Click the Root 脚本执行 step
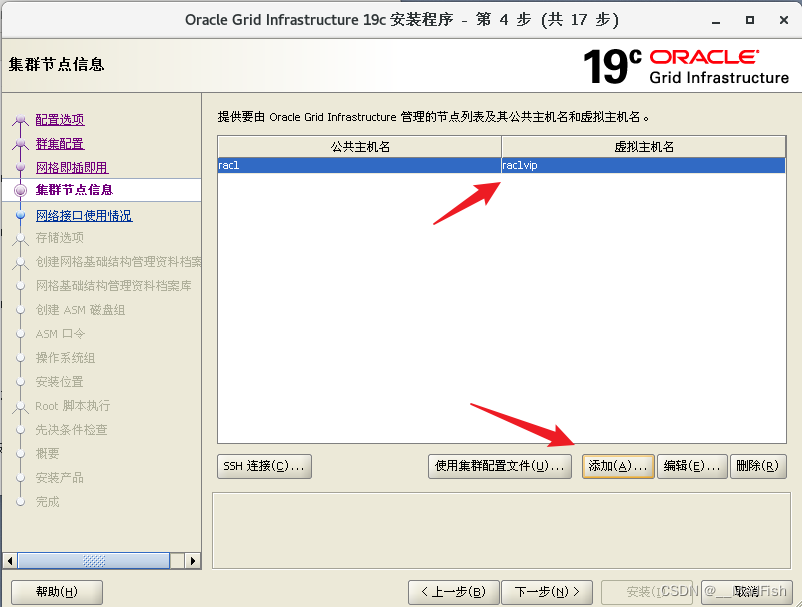Image resolution: width=802 pixels, height=607 pixels. [x=73, y=406]
